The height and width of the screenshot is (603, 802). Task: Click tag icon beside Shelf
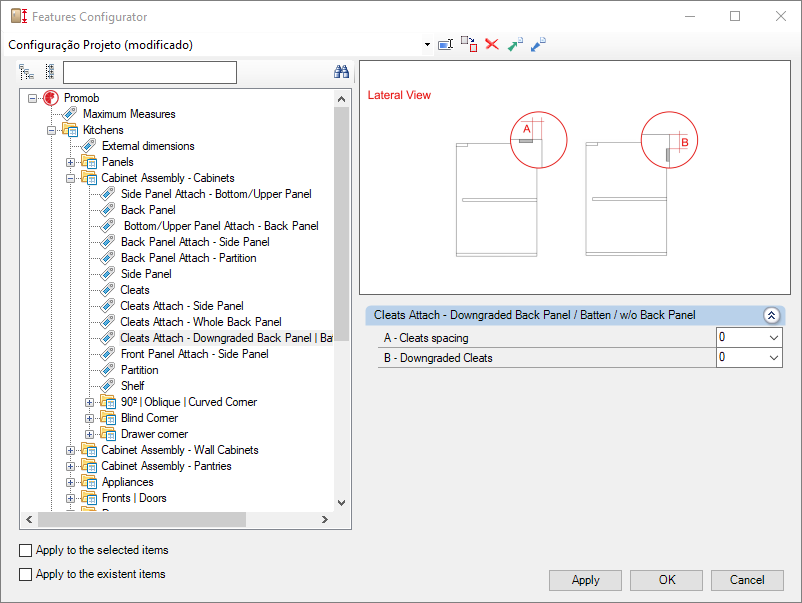click(107, 386)
